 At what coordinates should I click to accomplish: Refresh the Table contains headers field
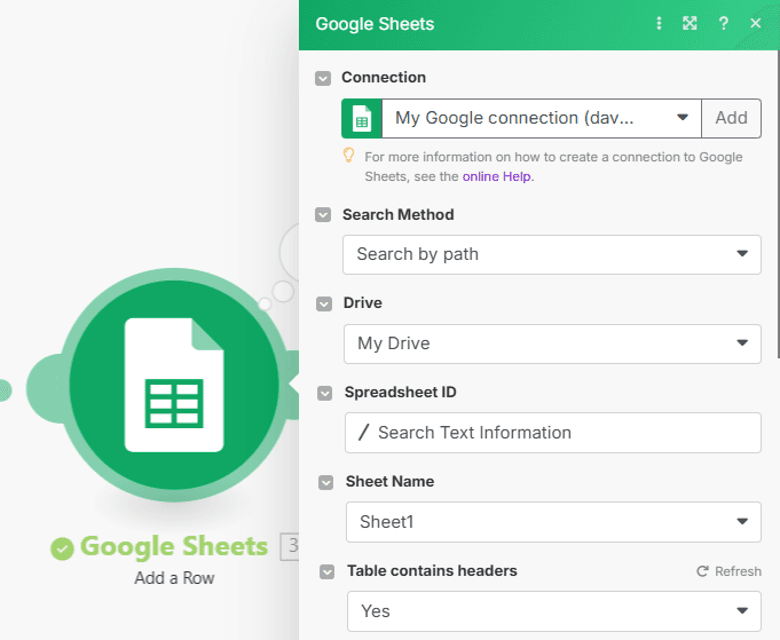729,571
